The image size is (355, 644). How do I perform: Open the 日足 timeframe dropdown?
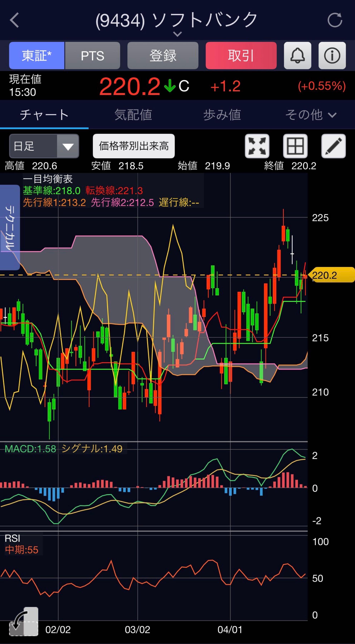[x=44, y=146]
